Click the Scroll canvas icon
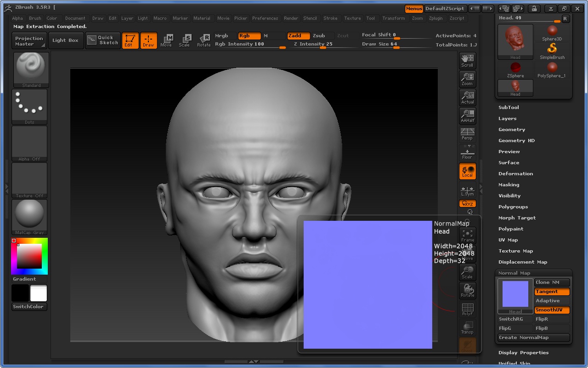588x368 pixels. point(467,61)
